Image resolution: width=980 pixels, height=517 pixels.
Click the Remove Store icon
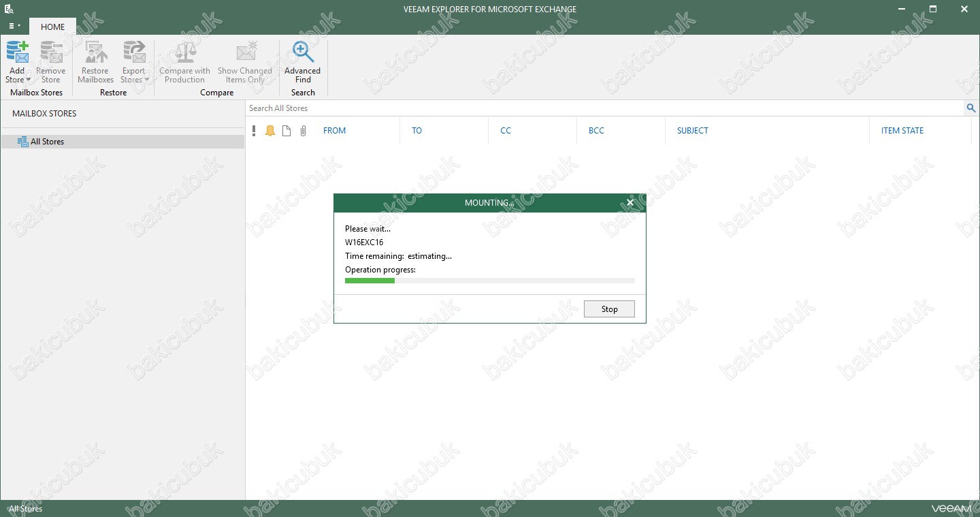coord(51,52)
